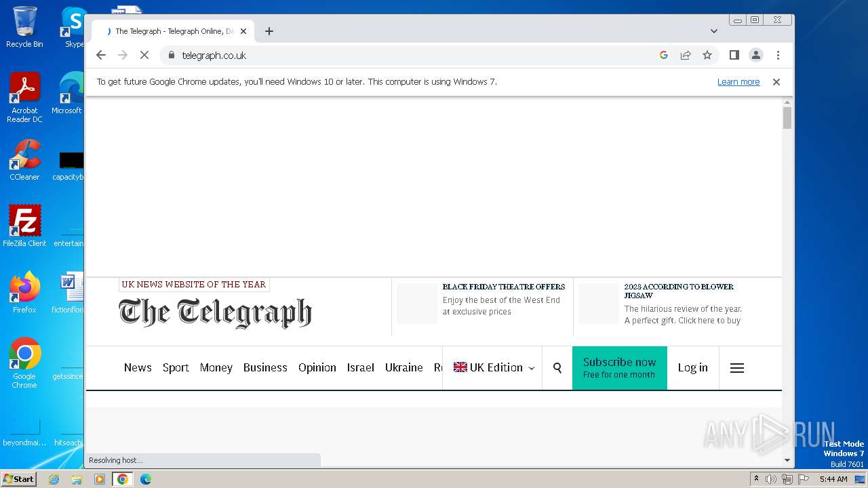Click the taskbar clock 5:44 AM
This screenshot has width=868, height=488.
click(833, 479)
